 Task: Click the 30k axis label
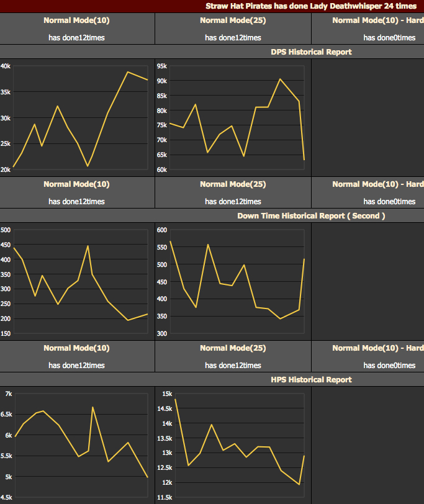tap(6, 119)
